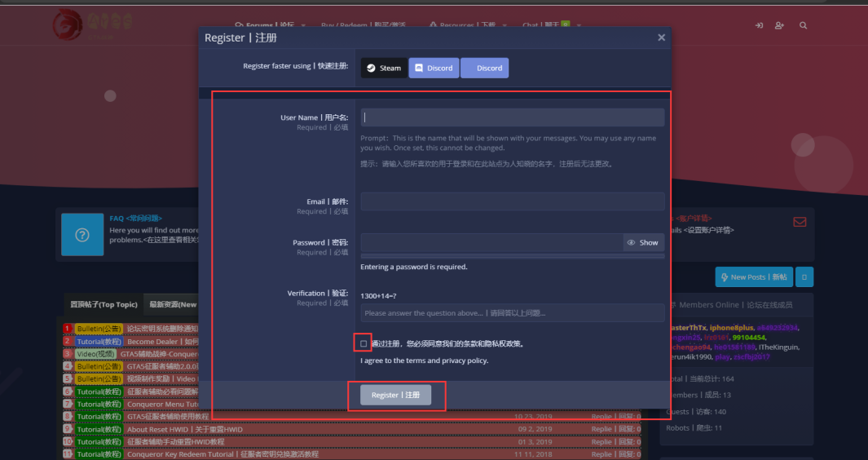Viewport: 868px width, 460px height.
Task: Focus the Email input field
Action: pyautogui.click(x=512, y=201)
